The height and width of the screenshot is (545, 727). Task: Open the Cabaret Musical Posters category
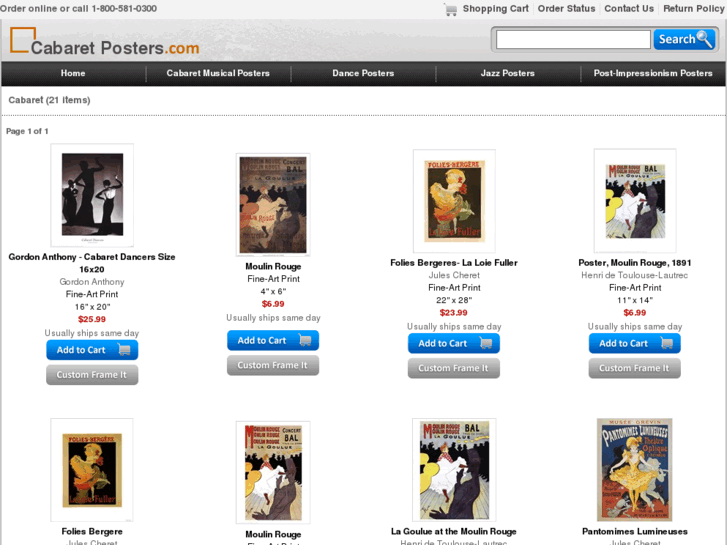218,73
